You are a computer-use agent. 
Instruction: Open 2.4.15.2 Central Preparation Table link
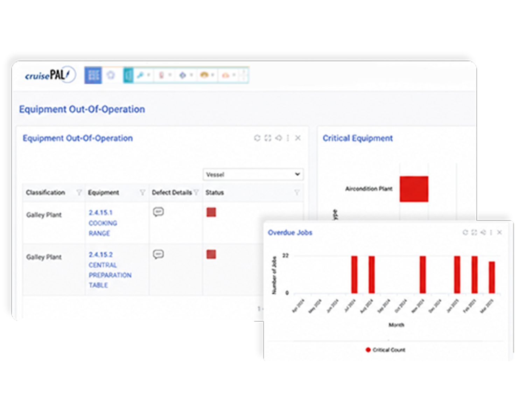(110, 270)
